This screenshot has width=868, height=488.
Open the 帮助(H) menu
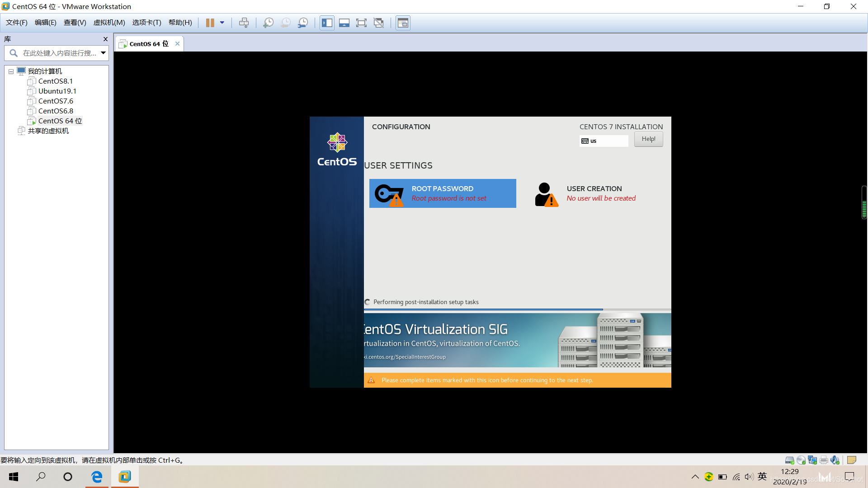180,23
